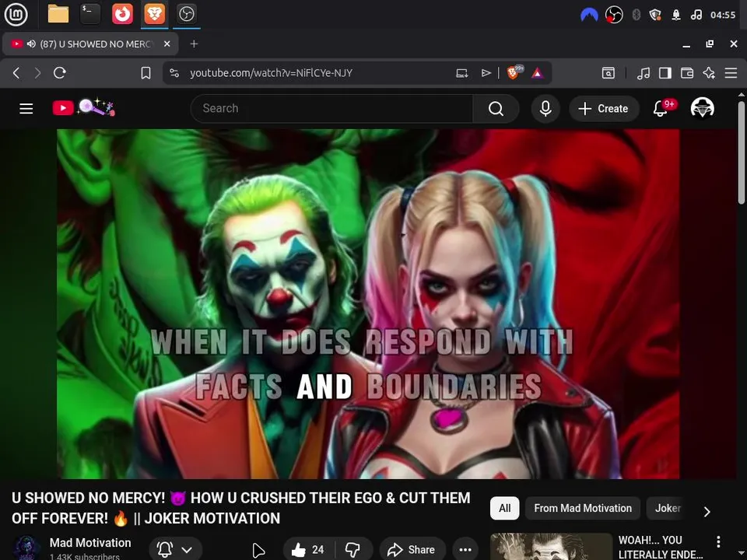
Task: Open Brave Rewards triangle icon
Action: pos(538,73)
